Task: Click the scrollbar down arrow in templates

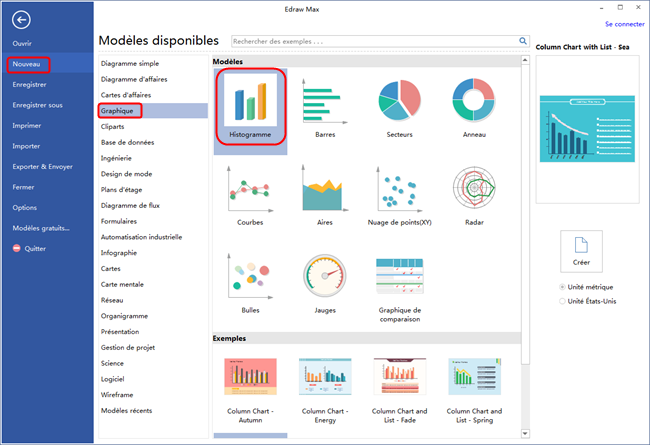Action: (525, 433)
